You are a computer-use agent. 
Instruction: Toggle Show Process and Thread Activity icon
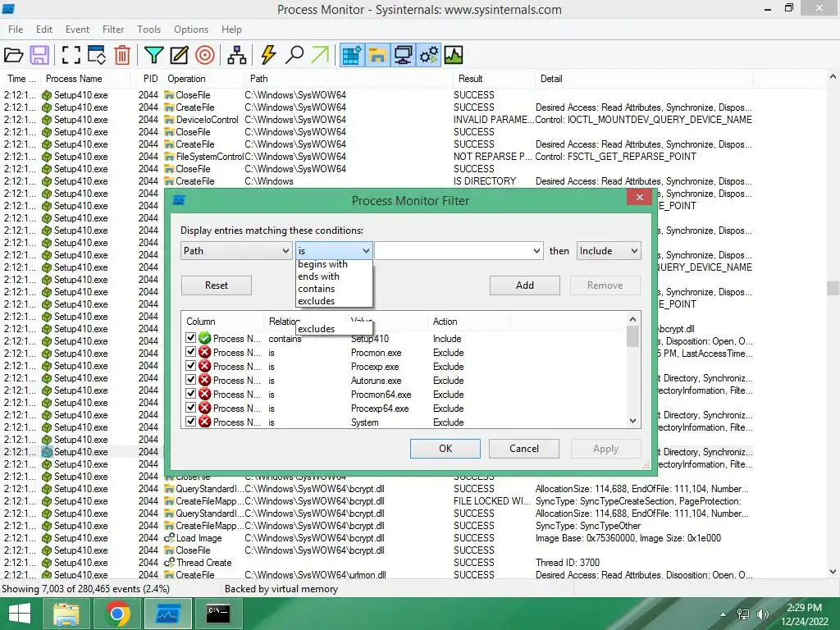tap(428, 55)
